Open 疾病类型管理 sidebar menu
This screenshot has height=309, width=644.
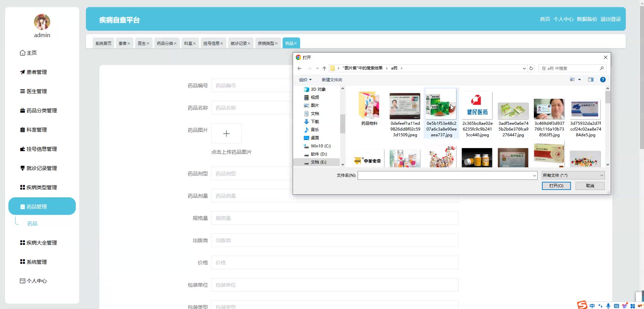(38, 187)
